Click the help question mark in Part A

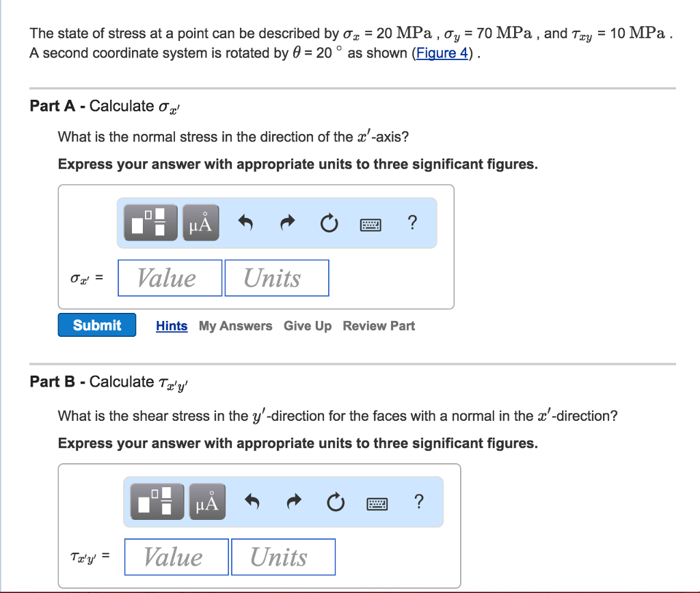(x=412, y=222)
